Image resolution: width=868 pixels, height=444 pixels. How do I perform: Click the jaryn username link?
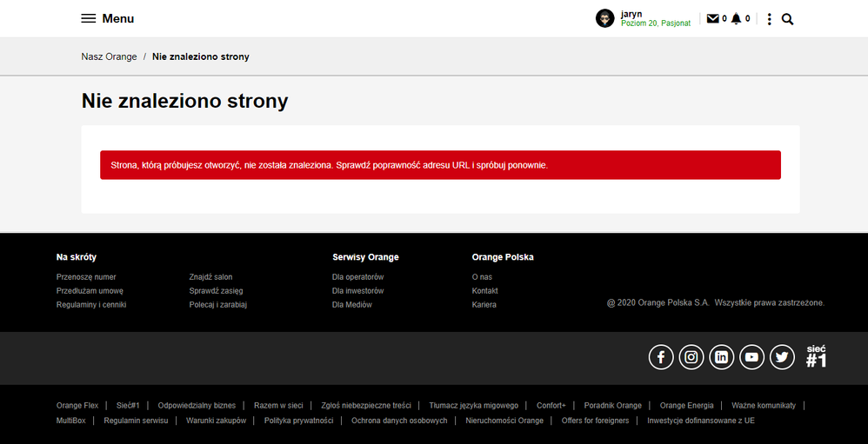click(631, 14)
